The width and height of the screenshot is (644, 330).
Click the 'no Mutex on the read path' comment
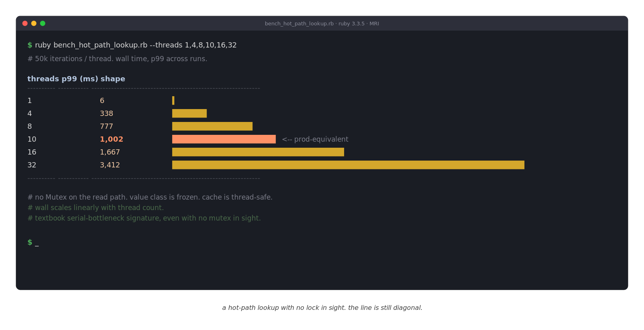click(150, 197)
